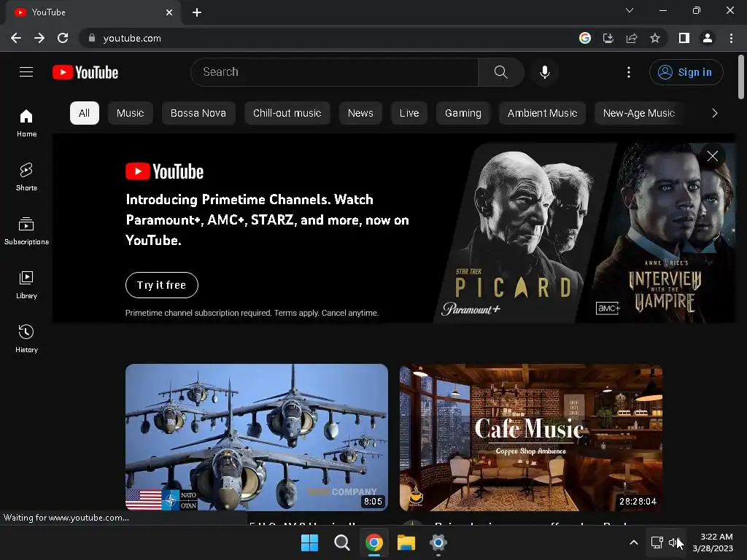Show more filter chips with the right arrow
The width and height of the screenshot is (747, 560).
pos(714,113)
